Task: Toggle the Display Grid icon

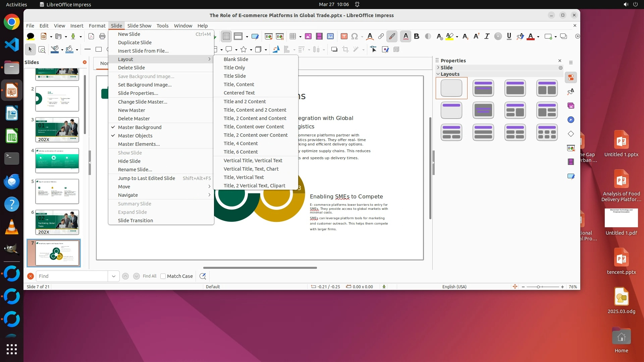Action: coord(226,37)
